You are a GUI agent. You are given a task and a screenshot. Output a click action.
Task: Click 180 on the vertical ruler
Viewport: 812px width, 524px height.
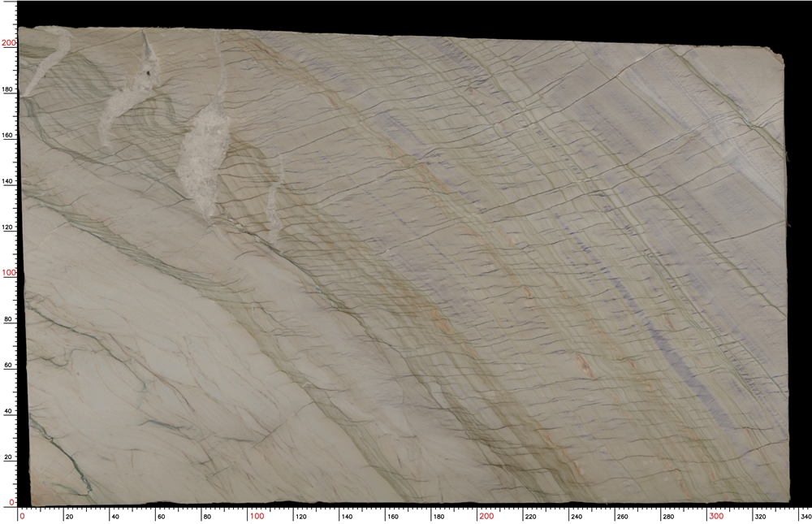click(x=7, y=89)
